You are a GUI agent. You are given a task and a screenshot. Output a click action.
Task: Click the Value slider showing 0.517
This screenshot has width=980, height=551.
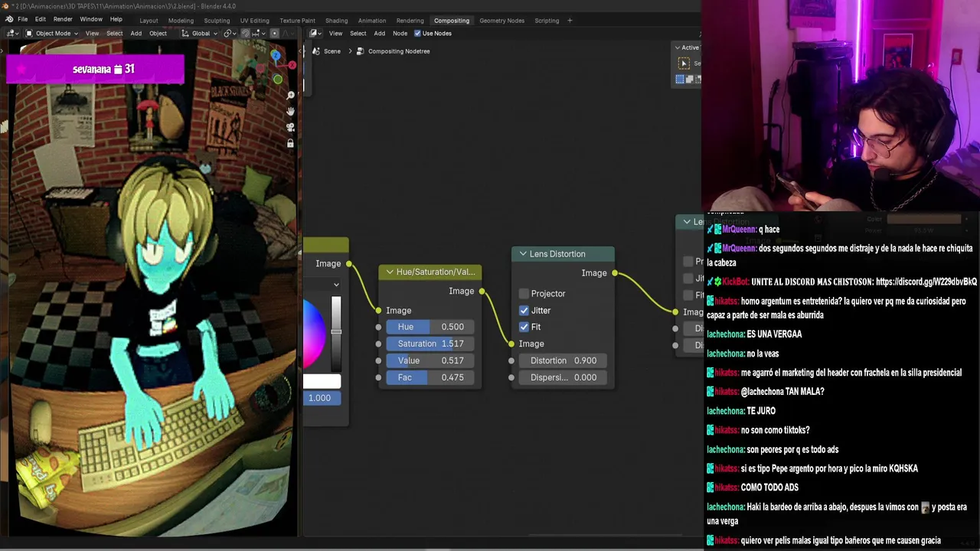click(x=430, y=360)
